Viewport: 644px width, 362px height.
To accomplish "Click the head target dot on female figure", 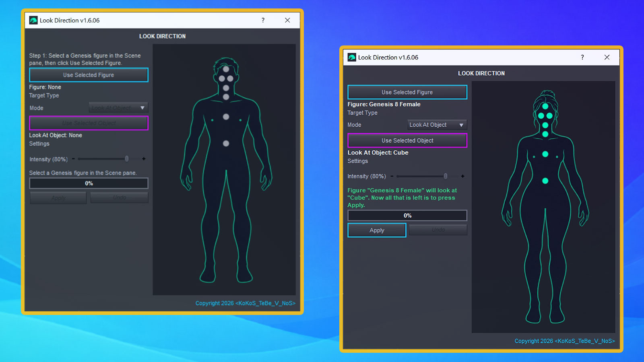I will click(x=545, y=106).
